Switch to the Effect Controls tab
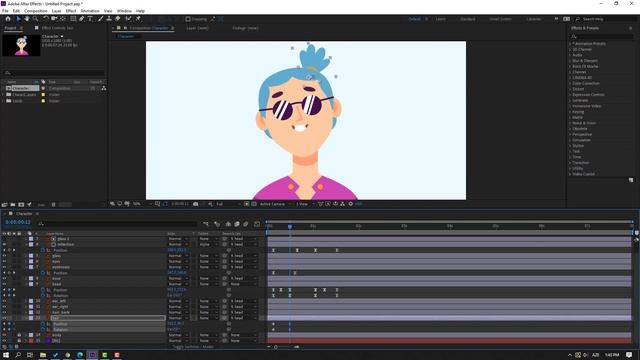 pos(57,28)
